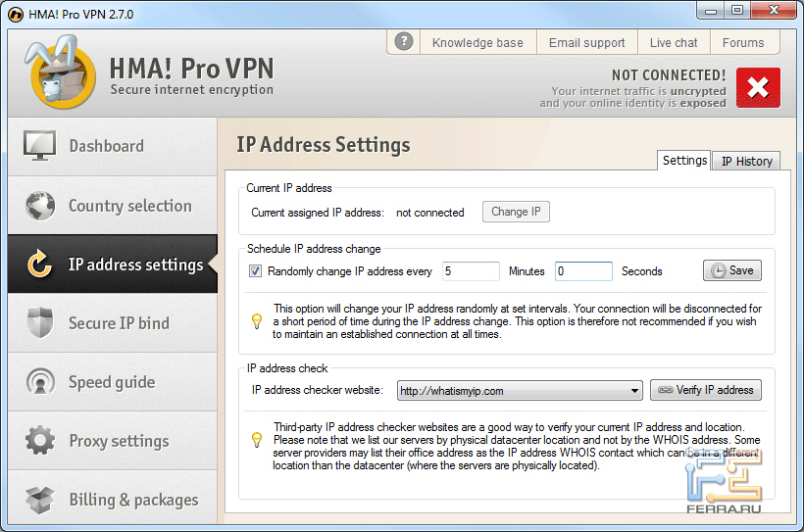
Task: Click the Billing & packages box icon
Action: pyautogui.click(x=41, y=500)
